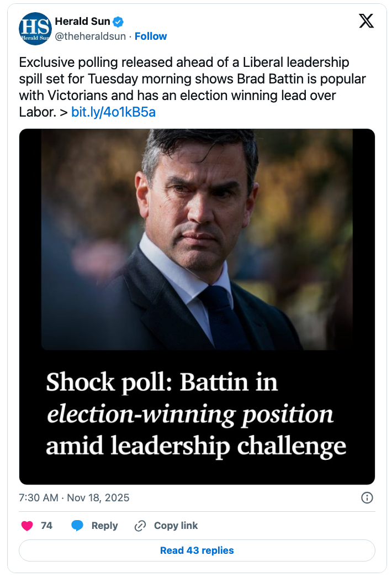Image resolution: width=392 pixels, height=577 pixels.
Task: Click the 7:30 AM Nov 18 timestamp
Action: pos(74,497)
